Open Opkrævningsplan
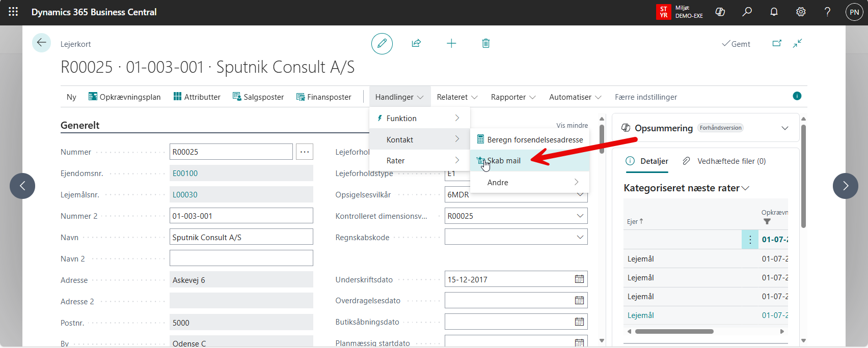This screenshot has width=868, height=348. tap(124, 97)
